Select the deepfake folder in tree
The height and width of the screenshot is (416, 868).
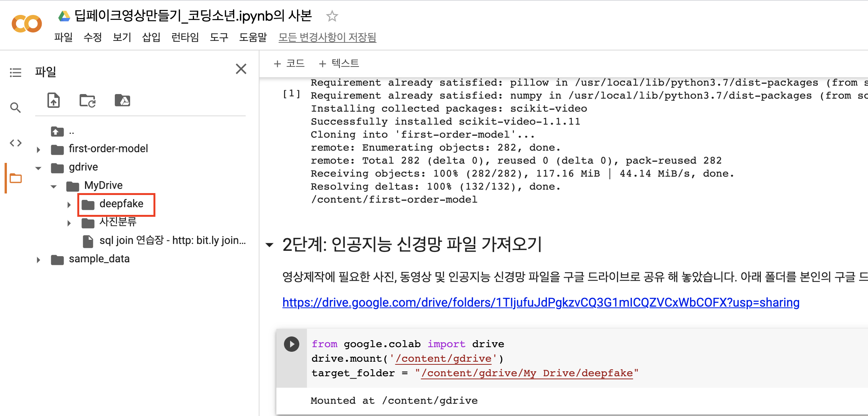(x=121, y=204)
